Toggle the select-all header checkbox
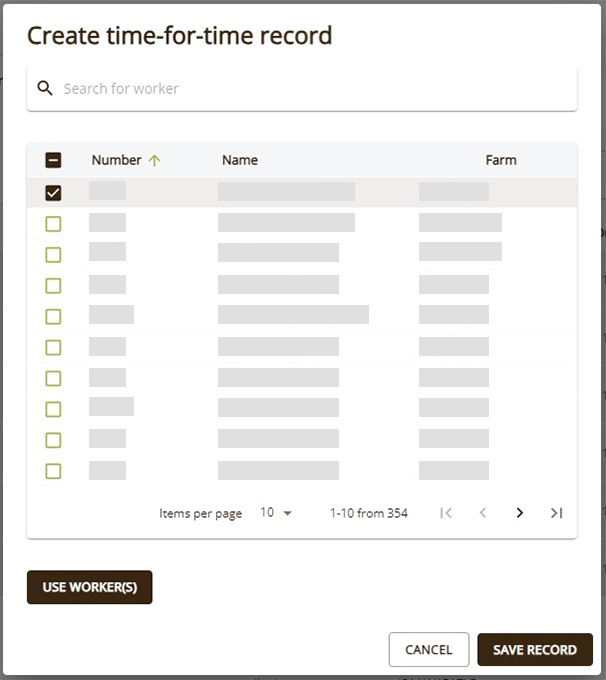The width and height of the screenshot is (606, 680). coord(53,160)
